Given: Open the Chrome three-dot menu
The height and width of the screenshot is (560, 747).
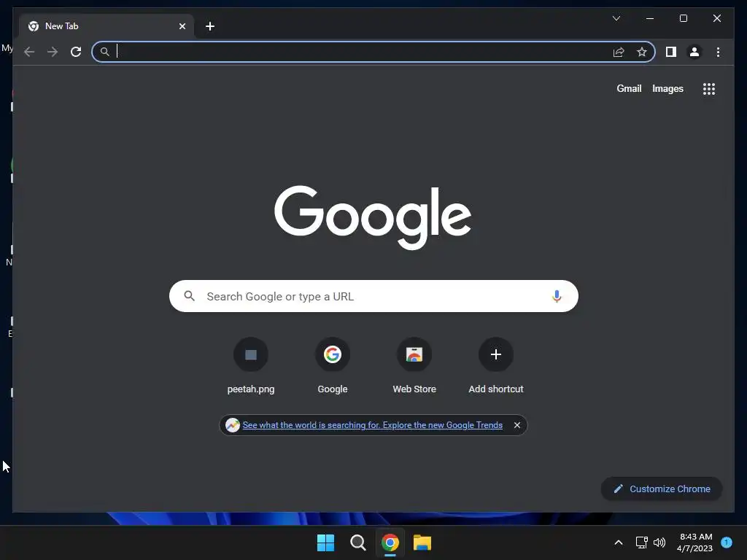Looking at the screenshot, I should 718,52.
